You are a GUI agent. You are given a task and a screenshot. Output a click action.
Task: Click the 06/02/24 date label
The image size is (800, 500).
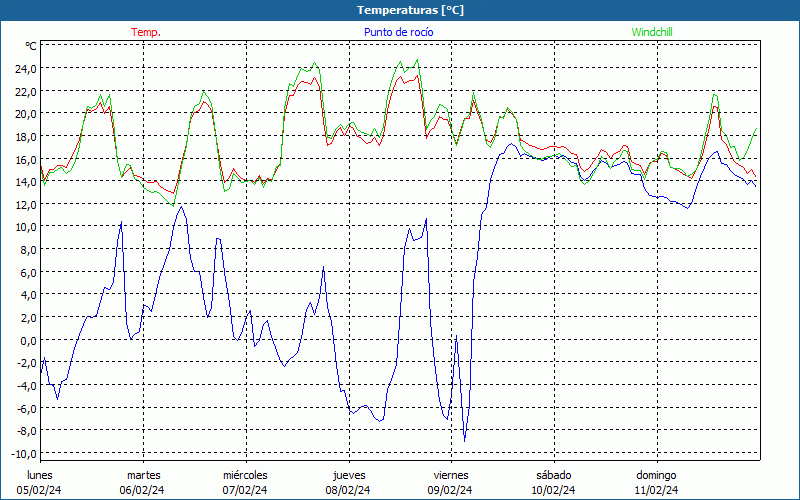[142, 490]
